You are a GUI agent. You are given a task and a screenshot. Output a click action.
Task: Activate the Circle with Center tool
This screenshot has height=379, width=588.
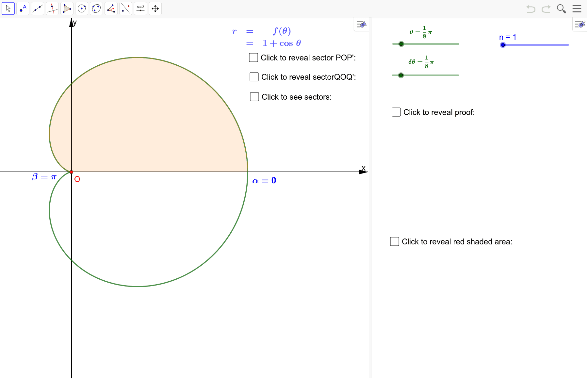(82, 8)
